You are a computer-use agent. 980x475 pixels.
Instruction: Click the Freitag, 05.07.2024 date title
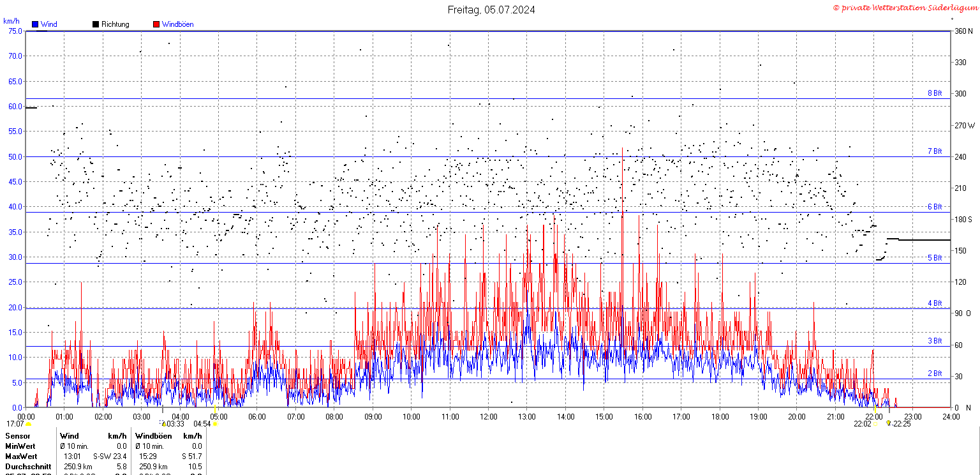coord(491,10)
